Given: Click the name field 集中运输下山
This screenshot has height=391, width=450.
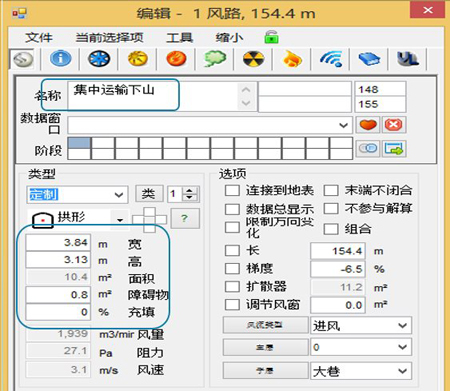Looking at the screenshot, I should point(162,96).
